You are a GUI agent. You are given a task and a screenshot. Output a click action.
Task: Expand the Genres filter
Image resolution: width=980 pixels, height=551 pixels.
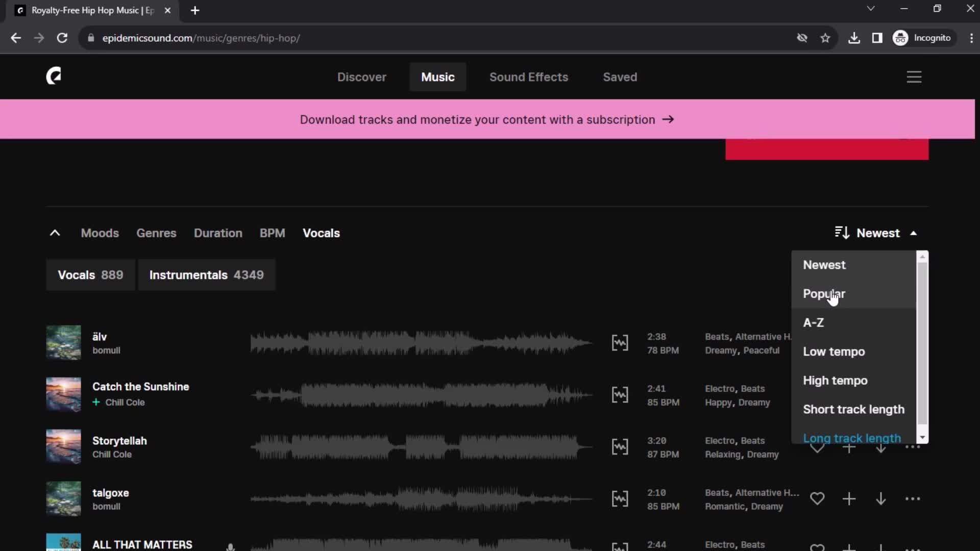click(x=156, y=233)
